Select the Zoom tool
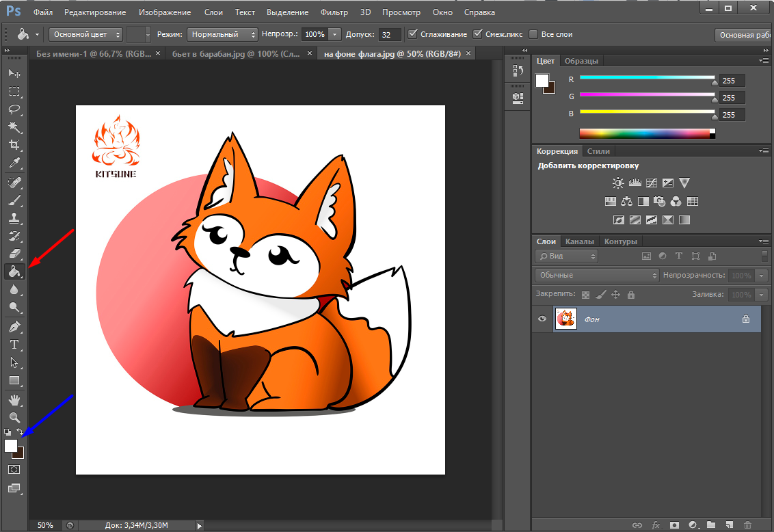The height and width of the screenshot is (532, 774). click(14, 418)
